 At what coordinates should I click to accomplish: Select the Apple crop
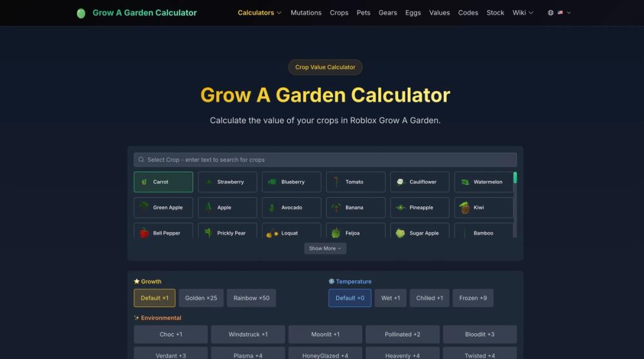(227, 208)
